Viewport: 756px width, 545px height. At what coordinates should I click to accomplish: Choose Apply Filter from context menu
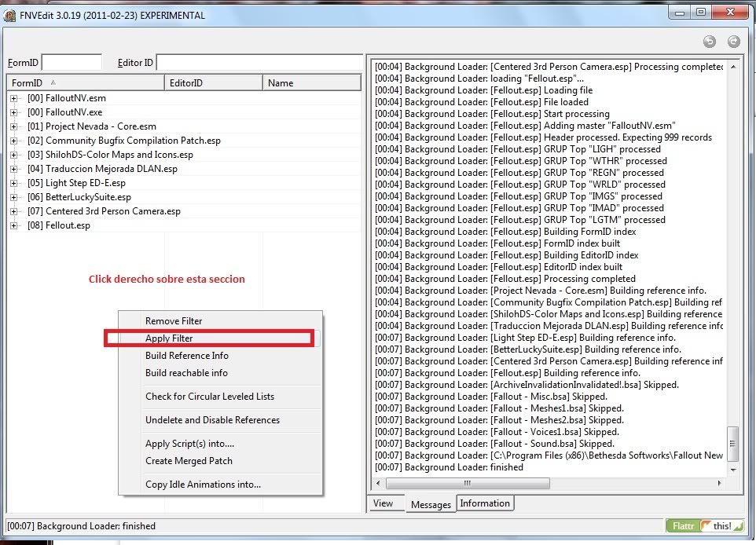220,338
